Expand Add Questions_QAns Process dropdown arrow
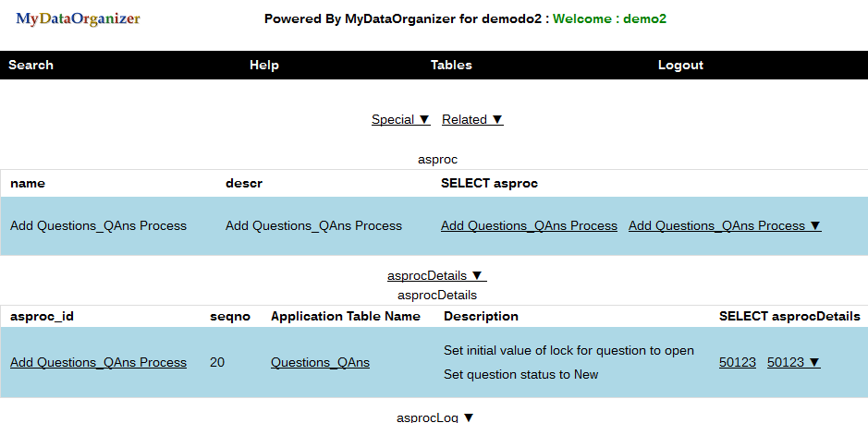The height and width of the screenshot is (423, 868). click(x=725, y=226)
